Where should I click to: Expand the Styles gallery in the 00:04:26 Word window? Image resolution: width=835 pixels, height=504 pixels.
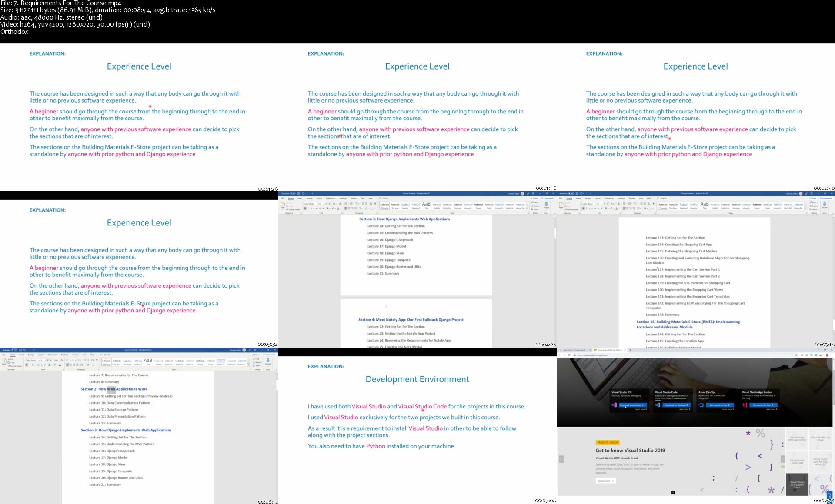(x=527, y=209)
